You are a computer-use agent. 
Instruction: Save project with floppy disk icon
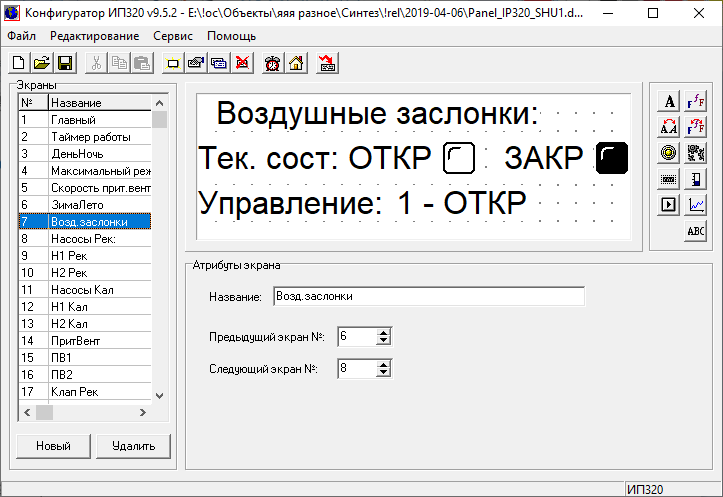(x=65, y=63)
